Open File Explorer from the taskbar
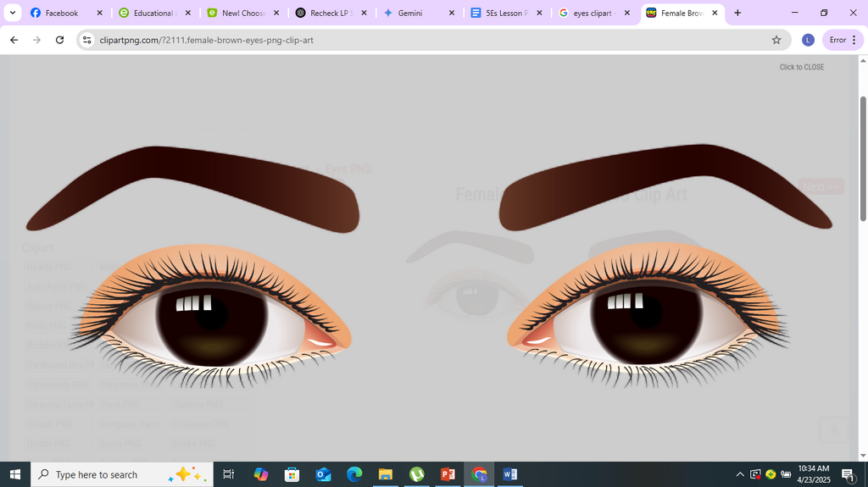 click(x=386, y=474)
